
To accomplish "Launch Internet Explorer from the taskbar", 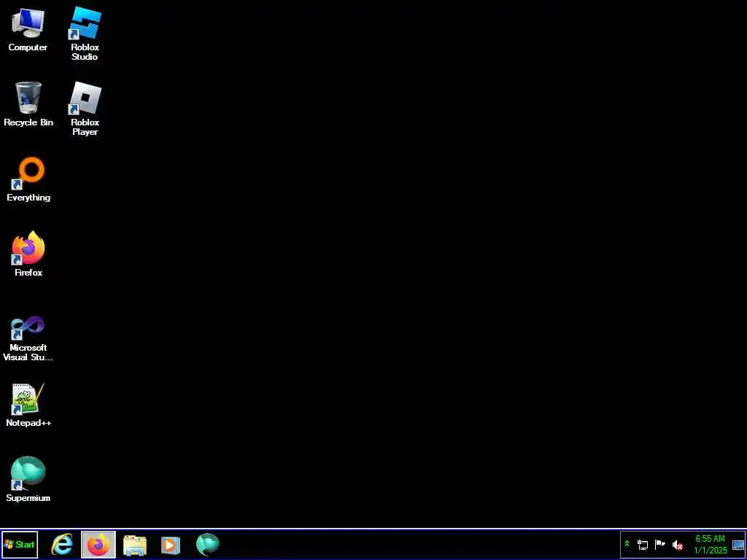I will coord(62,545).
